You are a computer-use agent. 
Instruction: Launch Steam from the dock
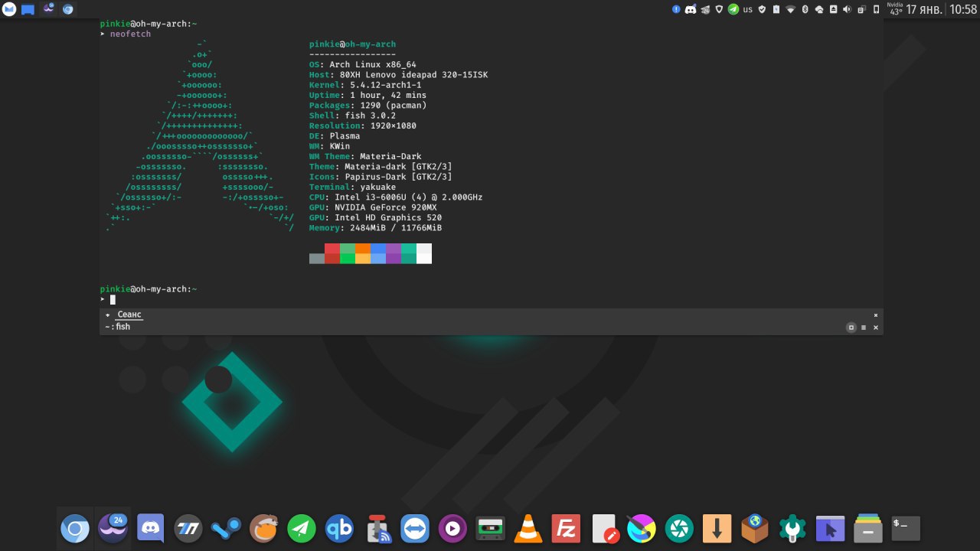pyautogui.click(x=227, y=529)
